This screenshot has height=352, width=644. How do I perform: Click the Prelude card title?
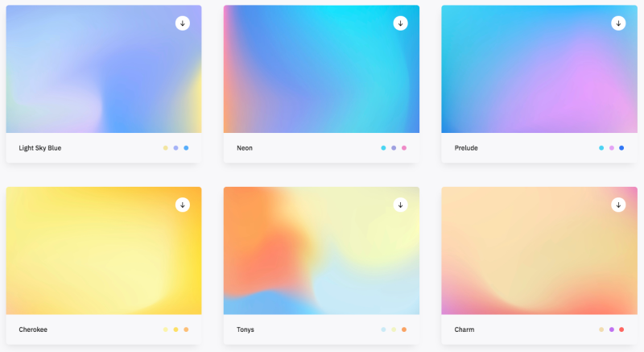(466, 148)
